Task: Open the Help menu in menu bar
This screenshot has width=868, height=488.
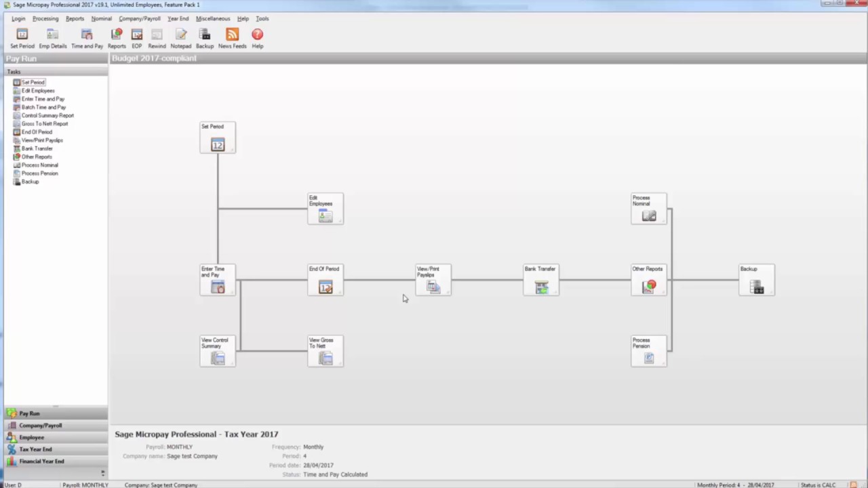Action: pos(243,18)
